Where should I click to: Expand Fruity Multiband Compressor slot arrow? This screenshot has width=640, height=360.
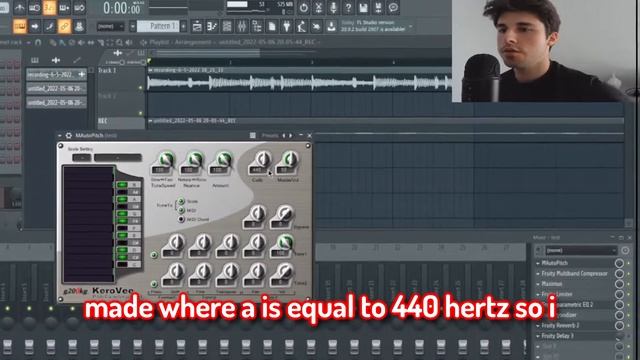[x=538, y=273]
